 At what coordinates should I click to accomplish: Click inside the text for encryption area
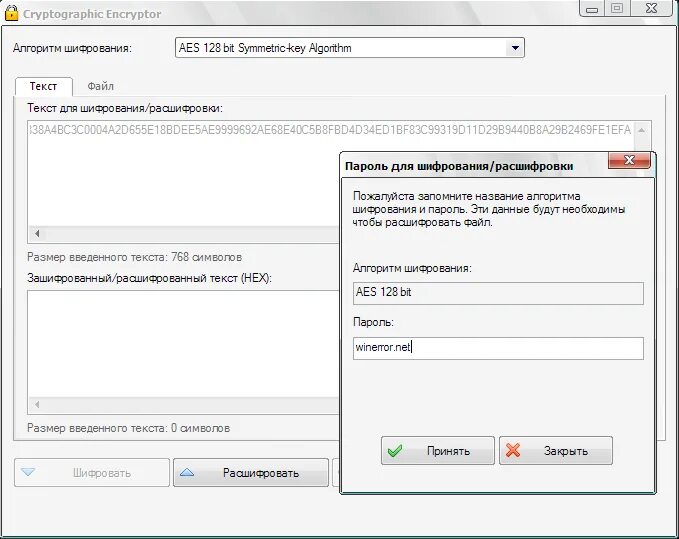pyautogui.click(x=183, y=182)
